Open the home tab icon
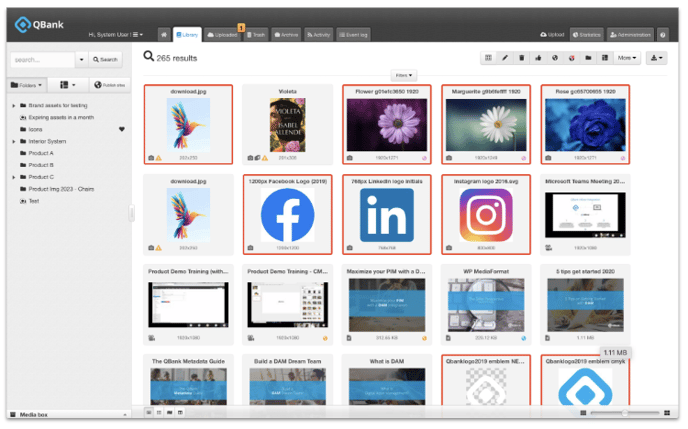 (x=164, y=35)
